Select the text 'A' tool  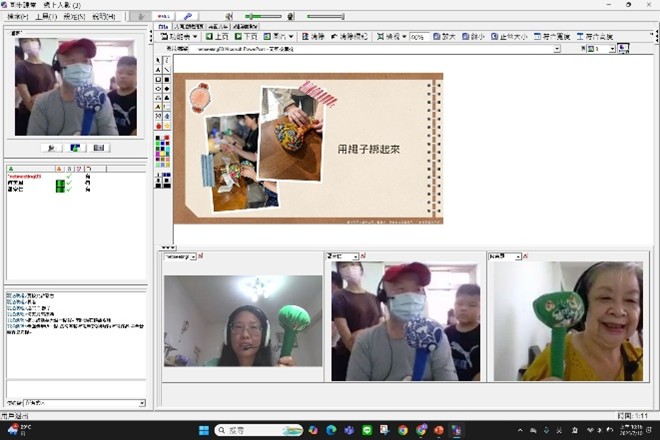point(158,70)
